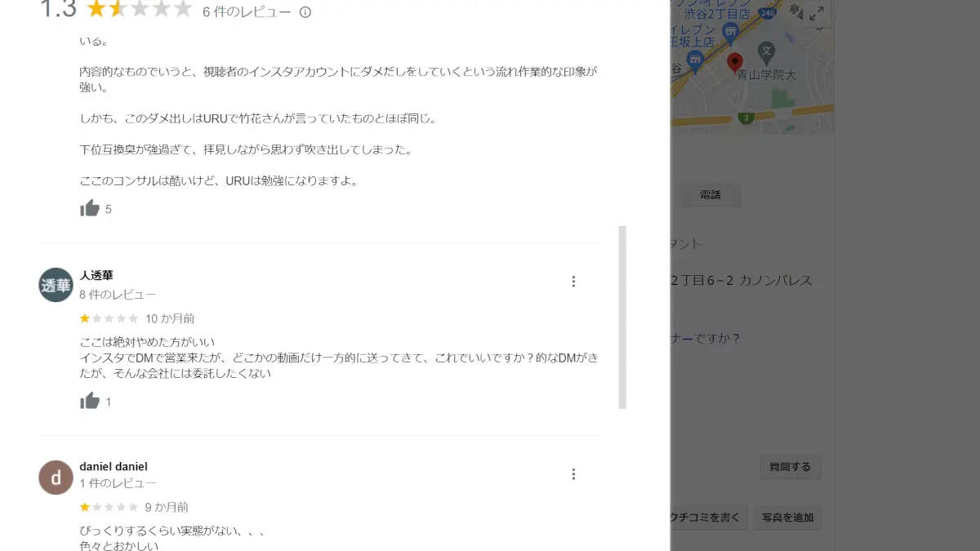Open the three-dot menu for 人透華's review
980x551 pixels.
(573, 282)
